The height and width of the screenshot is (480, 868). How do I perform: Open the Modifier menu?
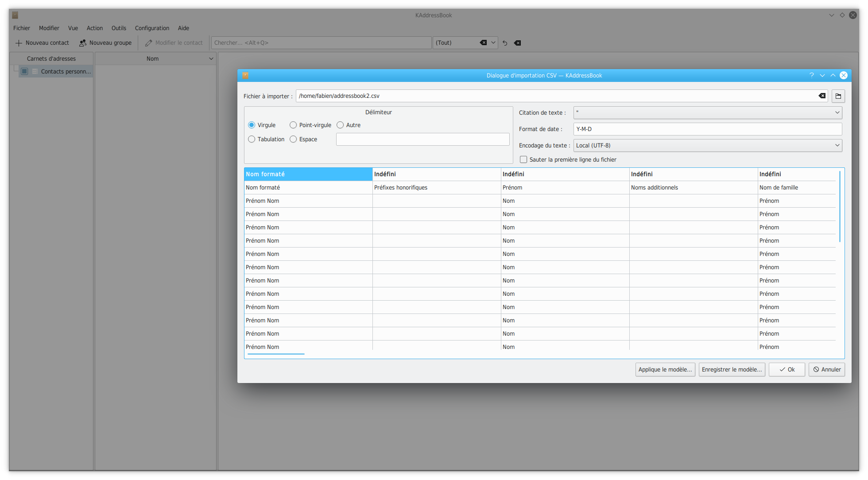click(x=49, y=28)
